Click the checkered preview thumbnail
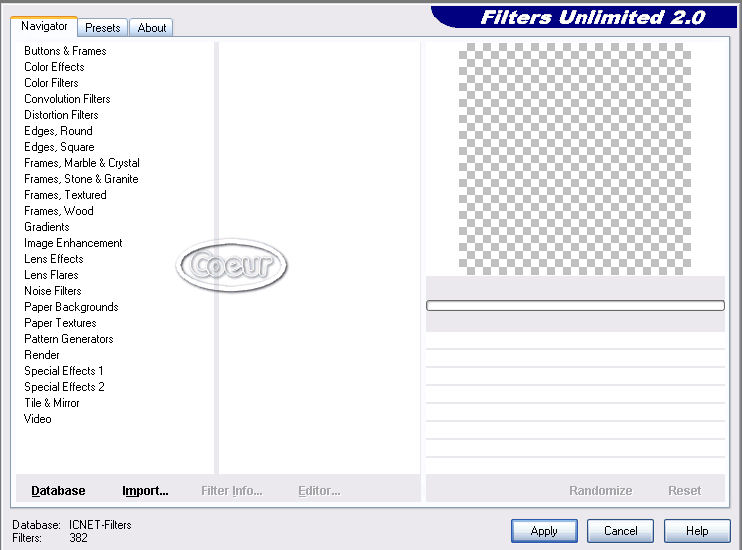The height and width of the screenshot is (550, 742). (575, 159)
